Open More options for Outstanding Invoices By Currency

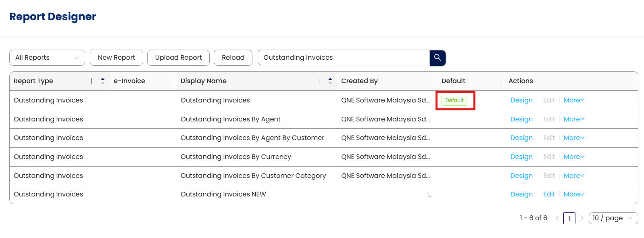(573, 157)
